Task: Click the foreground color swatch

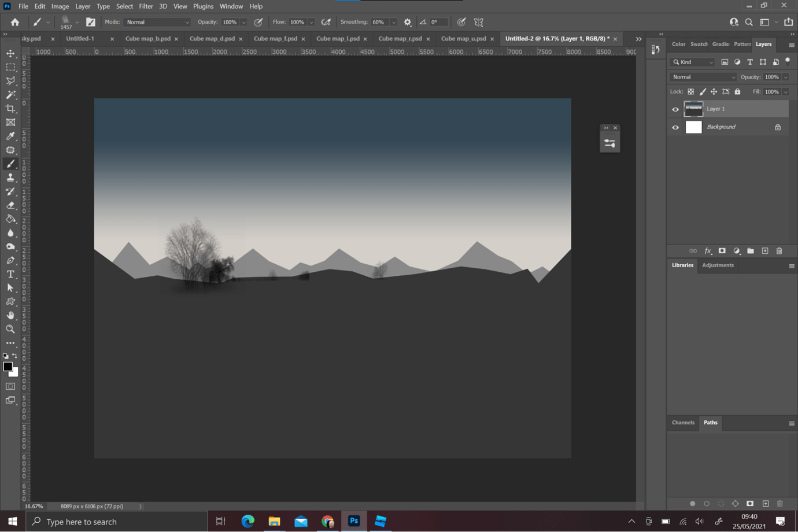Action: pos(8,366)
